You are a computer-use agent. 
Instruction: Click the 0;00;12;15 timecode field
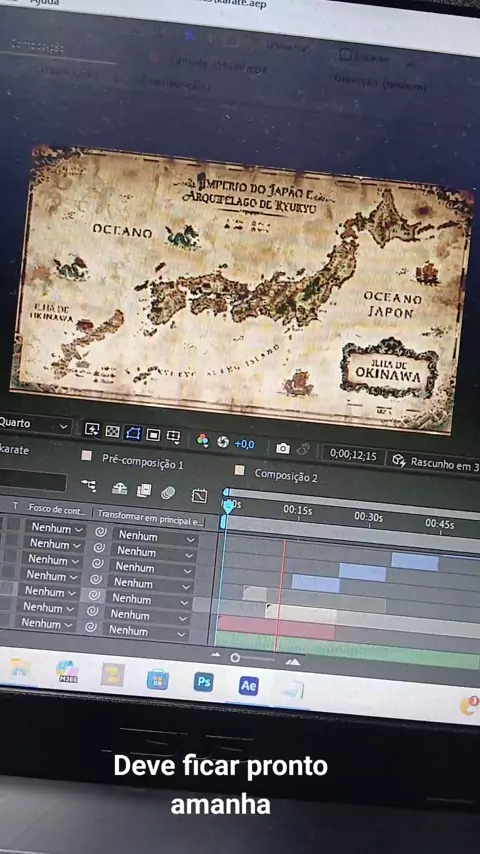(353, 455)
